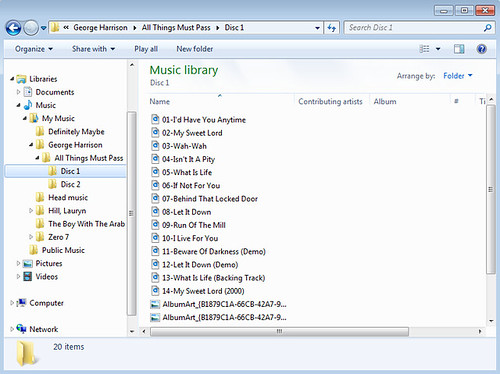
Task: Expand the Documents library node
Action: click(18, 92)
